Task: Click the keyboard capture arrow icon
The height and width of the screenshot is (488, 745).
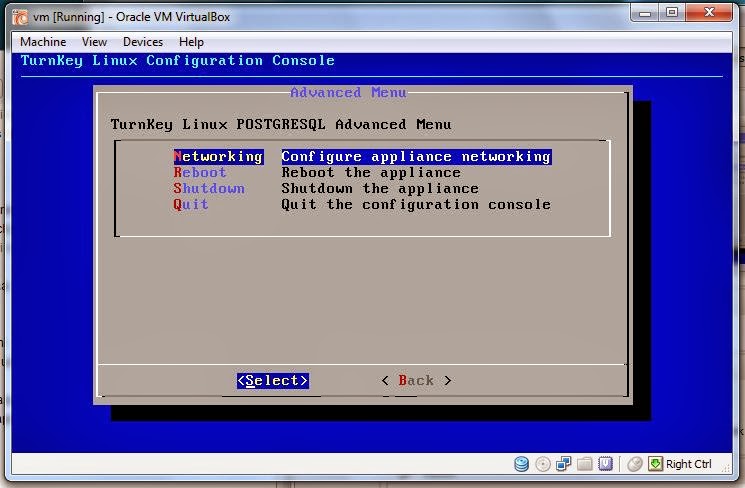Action: click(655, 464)
